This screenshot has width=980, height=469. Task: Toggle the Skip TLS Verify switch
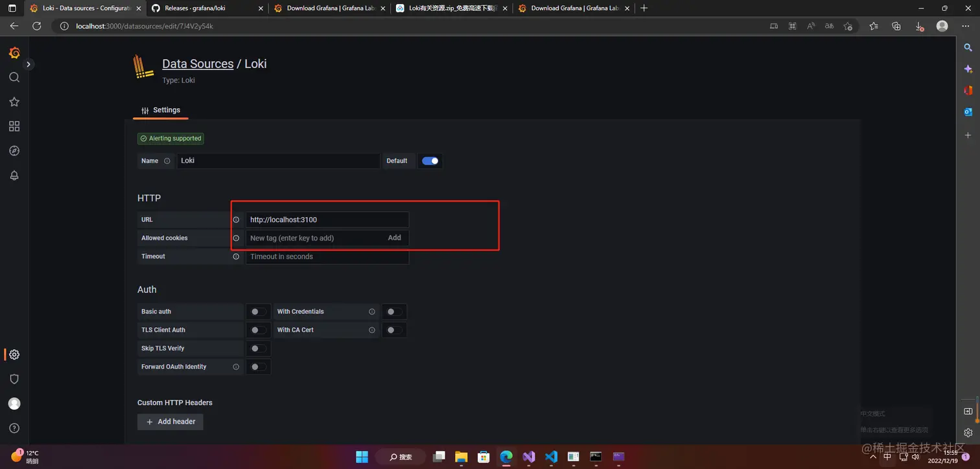coord(258,349)
